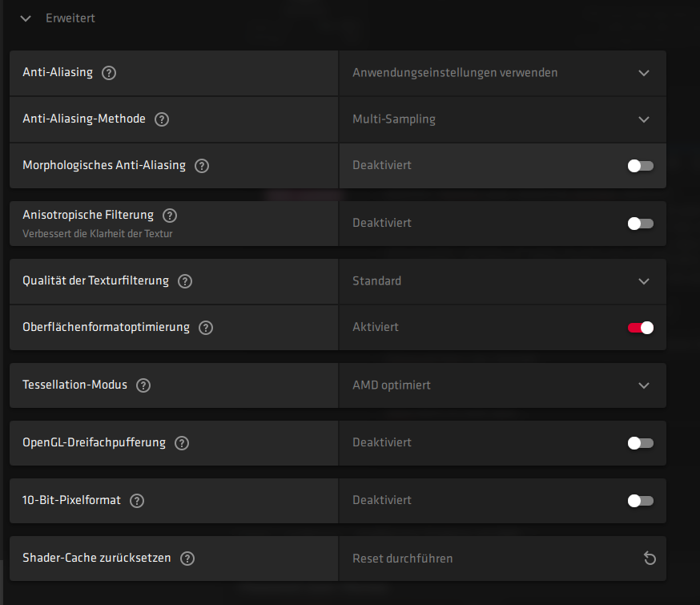
Task: Click Deaktiviert text in OpenGL-Dreifachpufferung row
Action: (382, 442)
